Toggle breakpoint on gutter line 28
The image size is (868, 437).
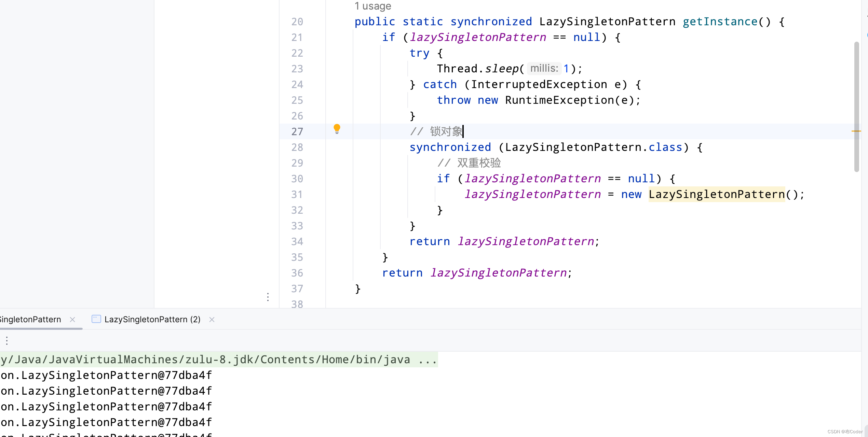(x=297, y=147)
